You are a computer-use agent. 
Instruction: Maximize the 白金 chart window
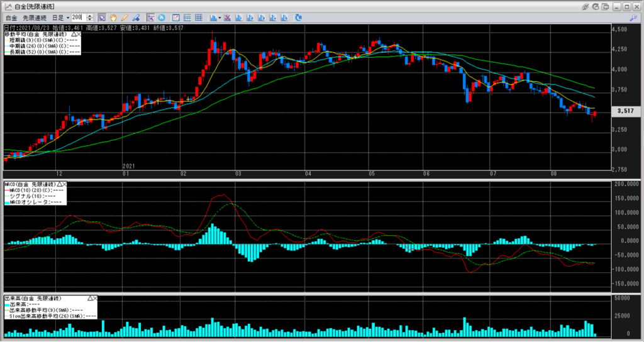[x=627, y=6]
